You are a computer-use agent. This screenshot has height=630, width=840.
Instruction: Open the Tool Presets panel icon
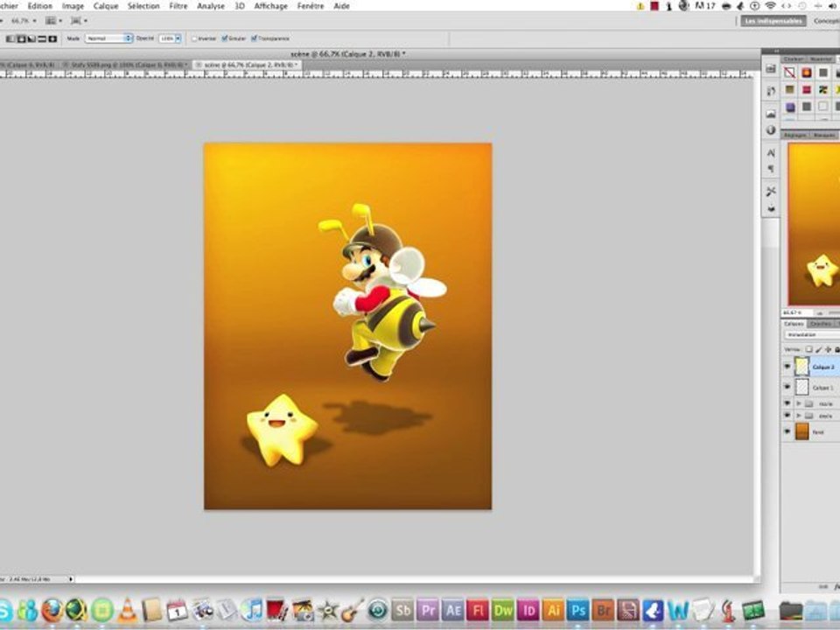click(x=771, y=192)
